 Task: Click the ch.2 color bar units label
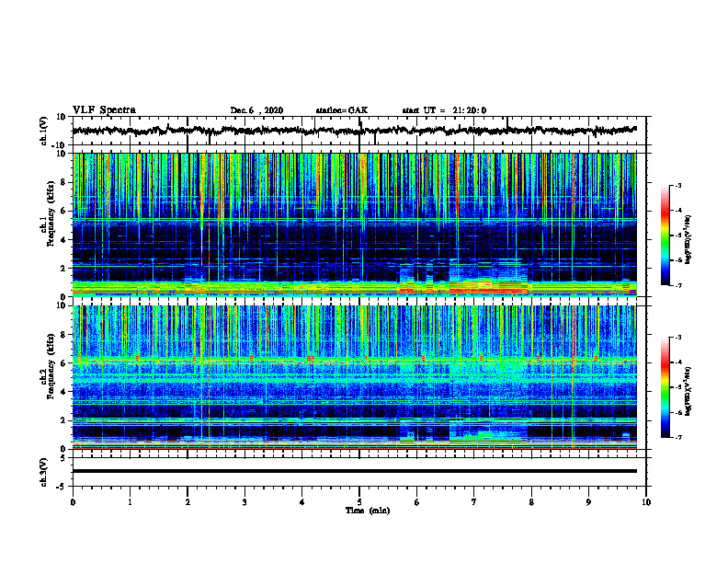(x=688, y=391)
